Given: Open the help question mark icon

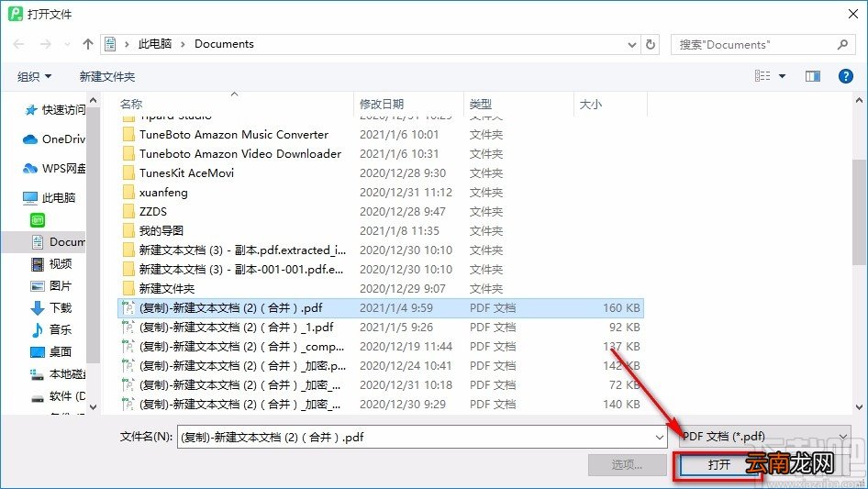Looking at the screenshot, I should pos(845,76).
